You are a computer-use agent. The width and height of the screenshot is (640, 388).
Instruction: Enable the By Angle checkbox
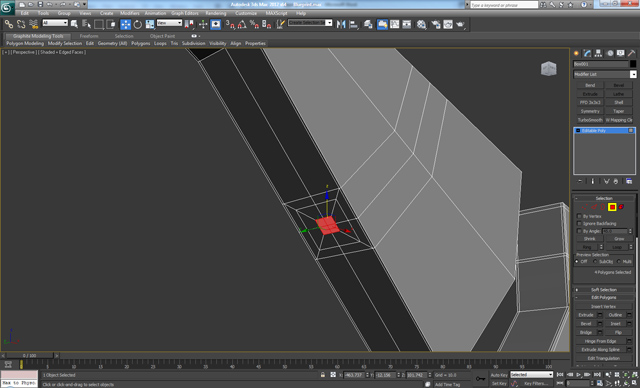tap(579, 231)
